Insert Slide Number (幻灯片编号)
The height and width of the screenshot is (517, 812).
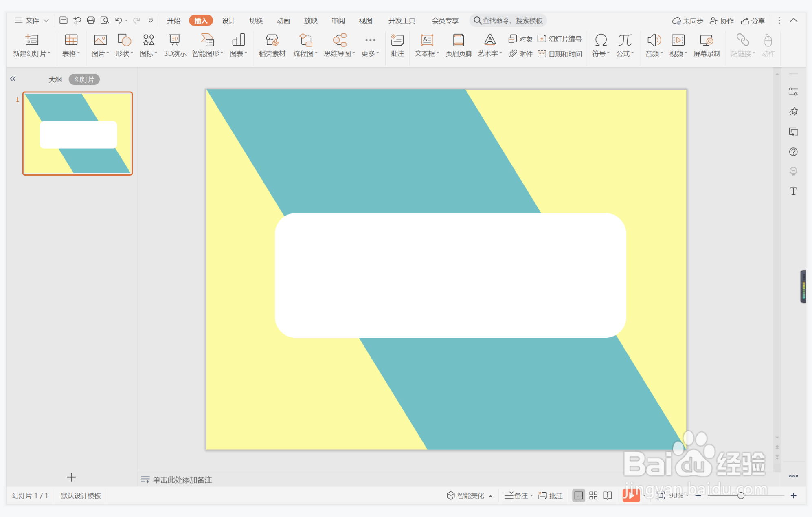[x=560, y=39]
